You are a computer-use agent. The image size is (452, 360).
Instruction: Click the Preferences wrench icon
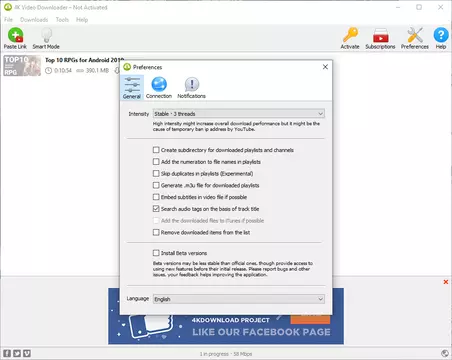(415, 35)
